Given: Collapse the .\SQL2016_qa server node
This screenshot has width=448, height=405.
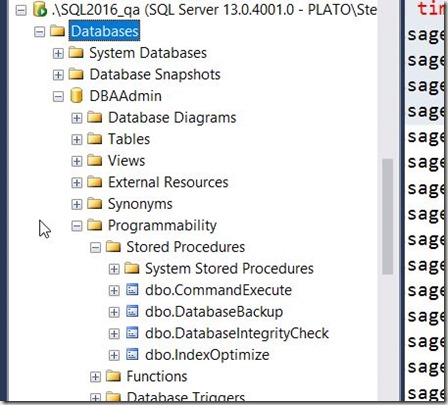Looking at the screenshot, I should 21,10.
